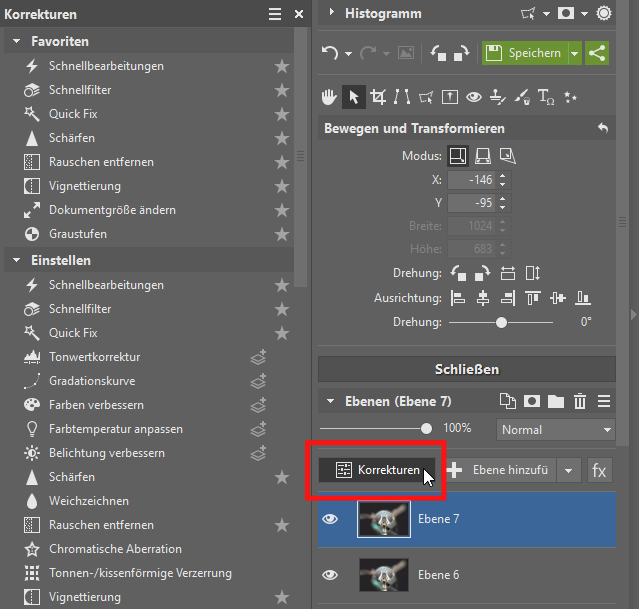Image resolution: width=639 pixels, height=609 pixels.
Task: Click the green Speichern button
Action: 524,53
